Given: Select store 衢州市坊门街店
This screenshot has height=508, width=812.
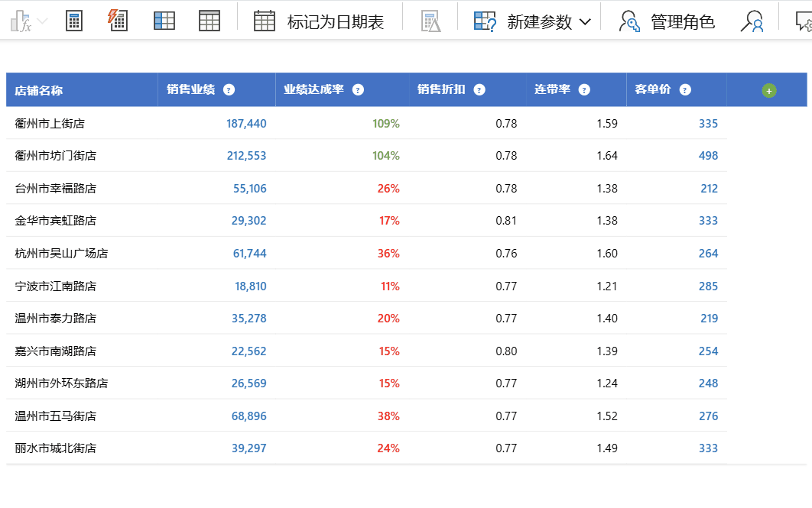Looking at the screenshot, I should pyautogui.click(x=55, y=156).
